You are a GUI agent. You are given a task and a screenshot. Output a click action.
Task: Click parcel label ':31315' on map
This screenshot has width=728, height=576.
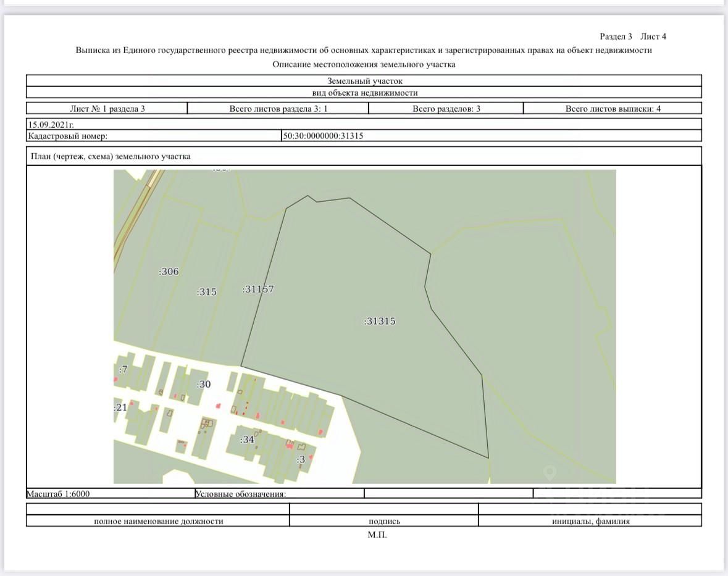379,321
